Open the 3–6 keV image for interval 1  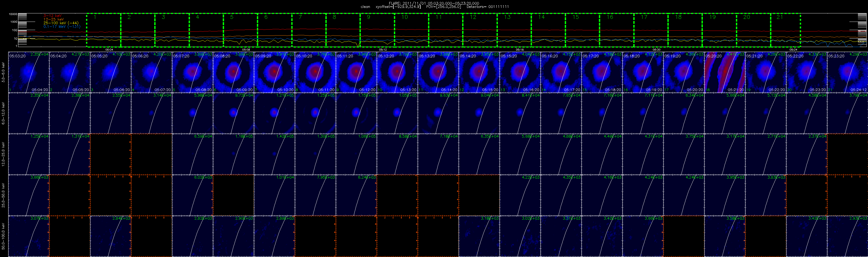tap(29, 72)
